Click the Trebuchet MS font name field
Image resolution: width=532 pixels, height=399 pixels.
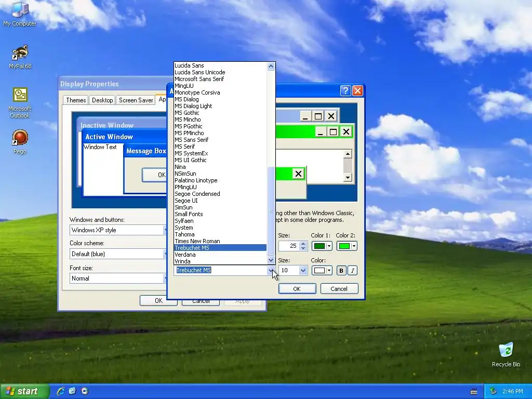click(220, 270)
